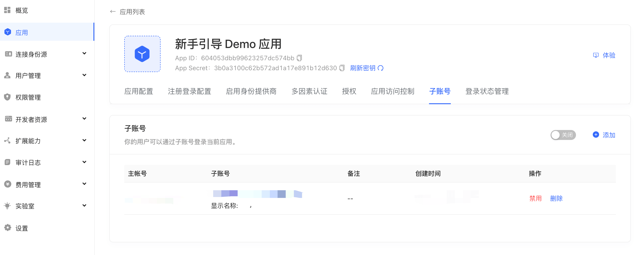Click 删除 to remove the sub-account
The height and width of the screenshot is (255, 644).
point(556,198)
